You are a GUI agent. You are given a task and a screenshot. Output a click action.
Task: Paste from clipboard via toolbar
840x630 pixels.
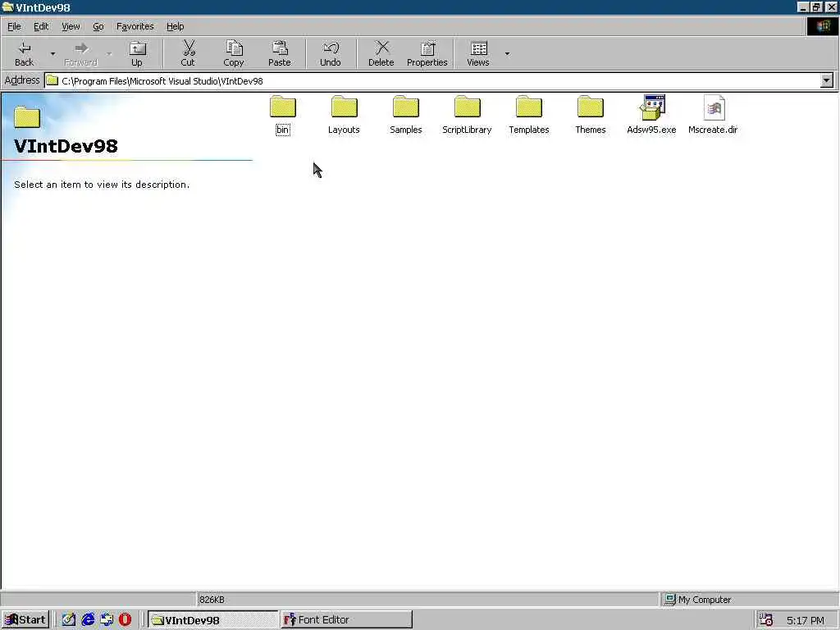(x=279, y=53)
